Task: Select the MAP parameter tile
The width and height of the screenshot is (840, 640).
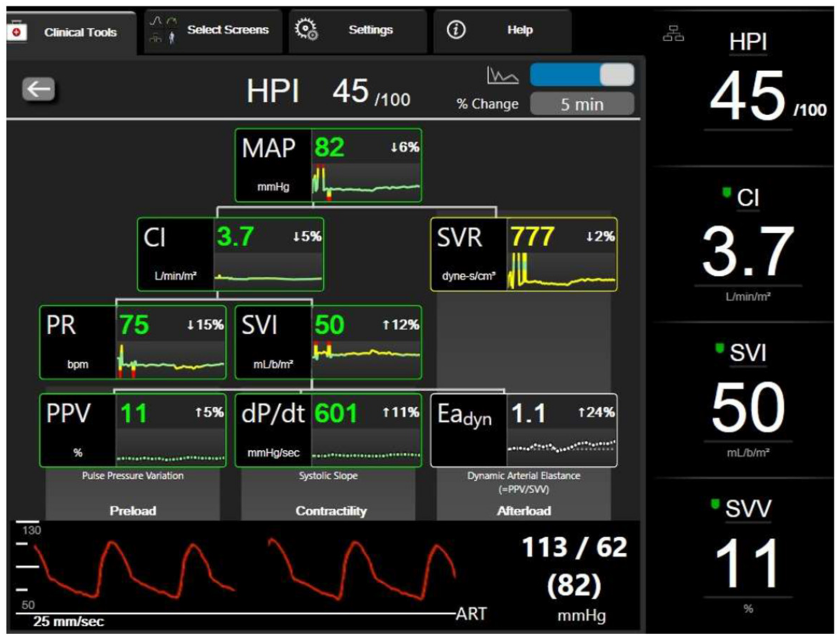Action: [x=328, y=165]
